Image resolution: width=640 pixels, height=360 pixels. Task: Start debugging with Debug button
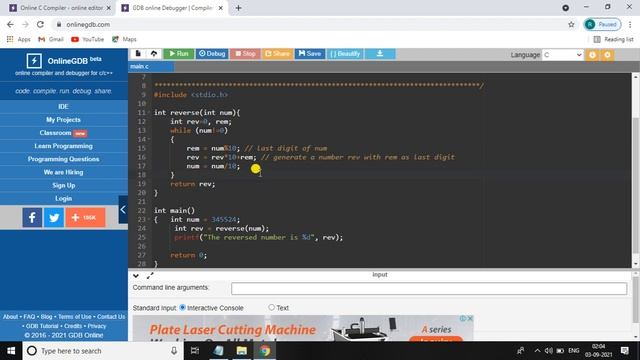click(x=212, y=53)
